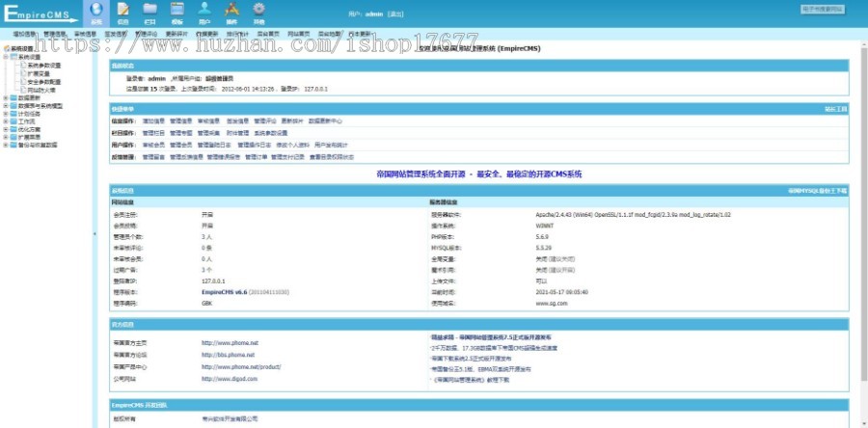Image resolution: width=868 pixels, height=428 pixels.
Task: Expand the 扩展菜单 tree node
Action: 6,137
